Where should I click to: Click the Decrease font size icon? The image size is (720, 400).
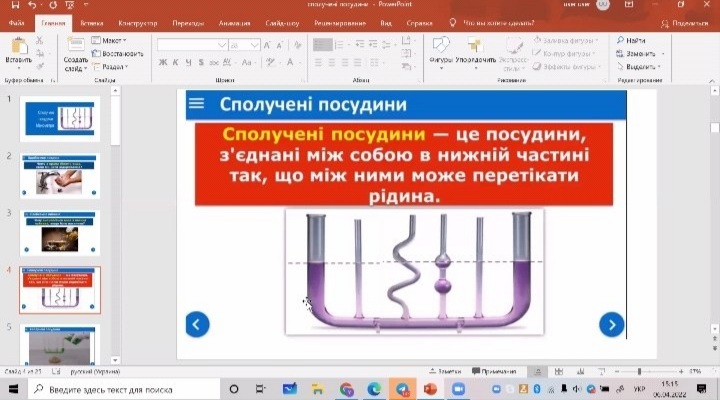[279, 45]
